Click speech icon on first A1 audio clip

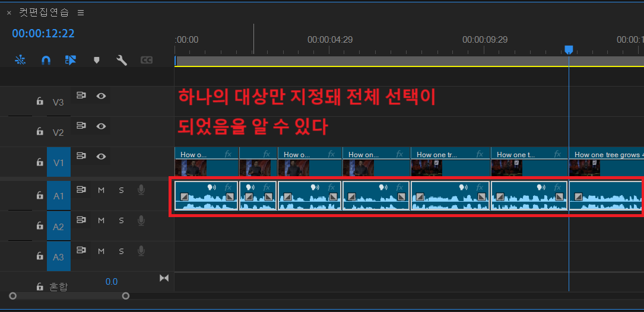click(x=212, y=187)
